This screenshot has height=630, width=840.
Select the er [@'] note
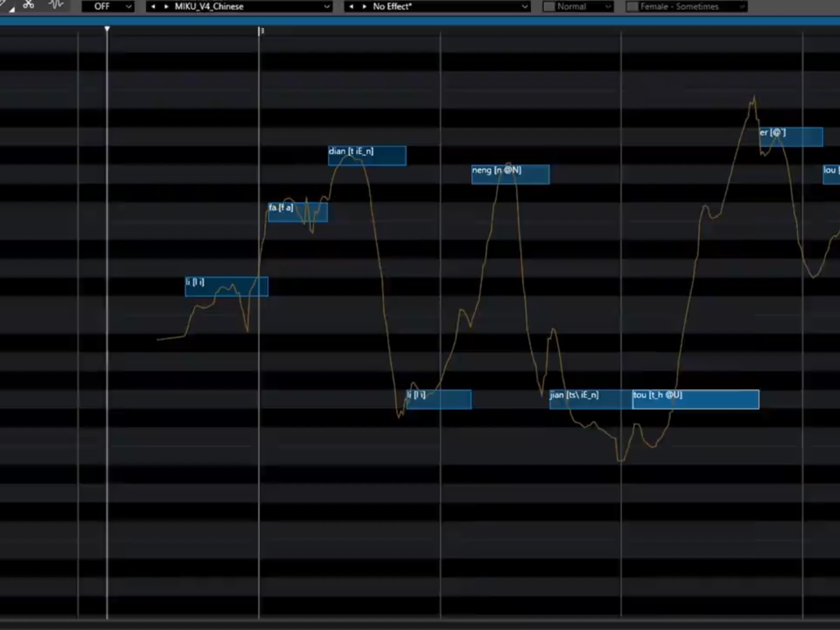791,137
